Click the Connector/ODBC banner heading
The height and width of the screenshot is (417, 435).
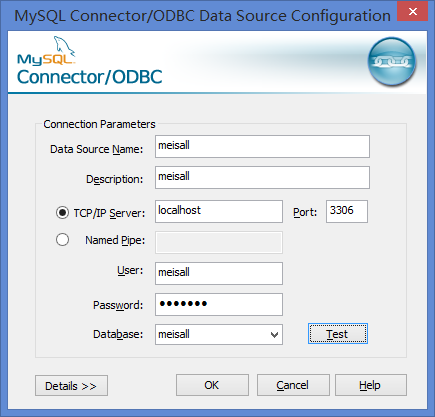point(90,77)
